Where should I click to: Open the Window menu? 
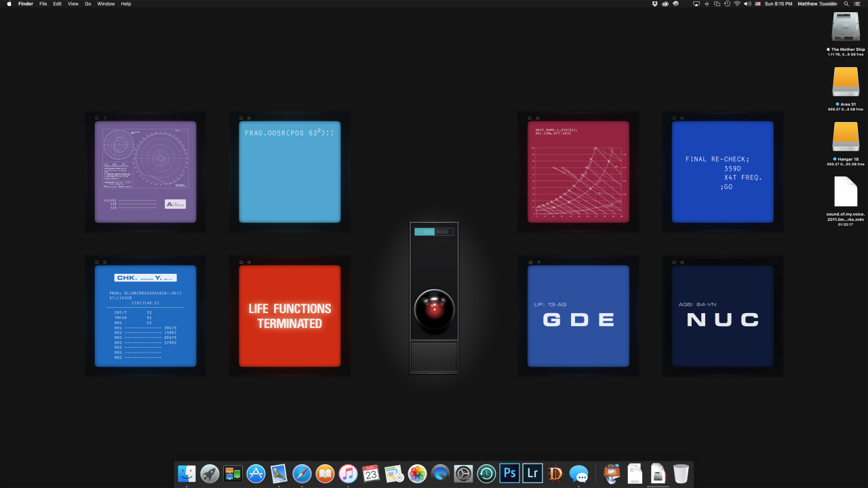click(106, 3)
